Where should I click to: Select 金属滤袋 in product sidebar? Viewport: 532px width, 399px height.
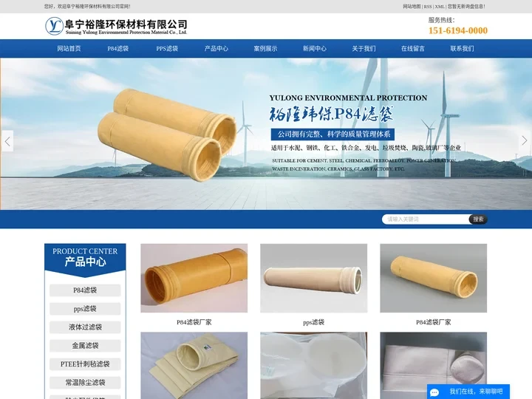point(85,346)
